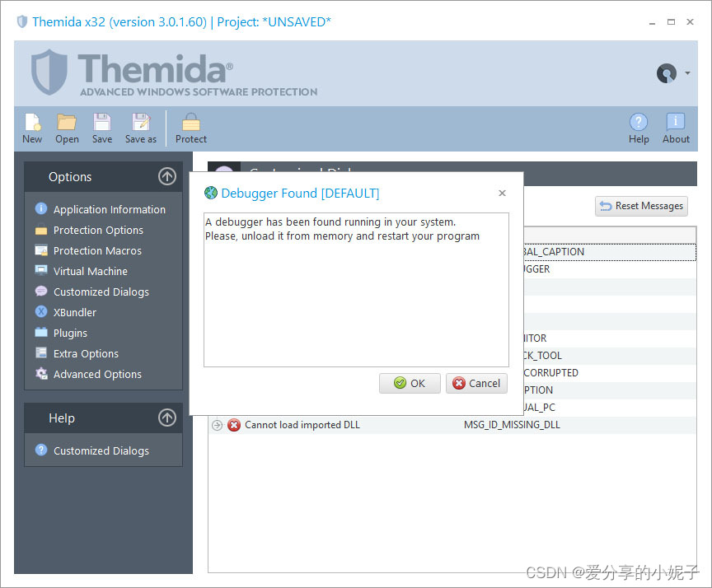Cancel the Debugger Found dialog
This screenshot has width=712, height=588.
tap(476, 384)
